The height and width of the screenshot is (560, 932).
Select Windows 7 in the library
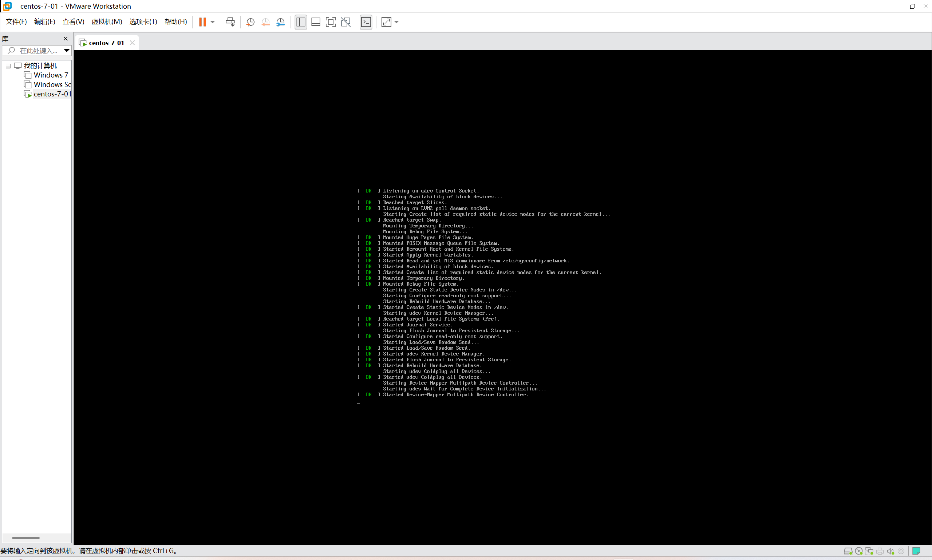click(x=51, y=75)
